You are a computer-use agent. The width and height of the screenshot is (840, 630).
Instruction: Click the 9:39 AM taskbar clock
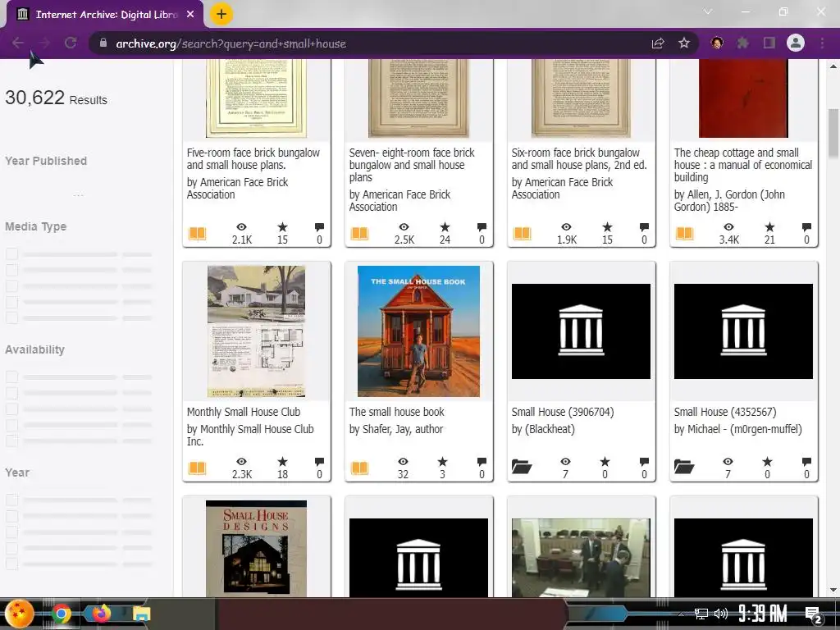tap(762, 614)
